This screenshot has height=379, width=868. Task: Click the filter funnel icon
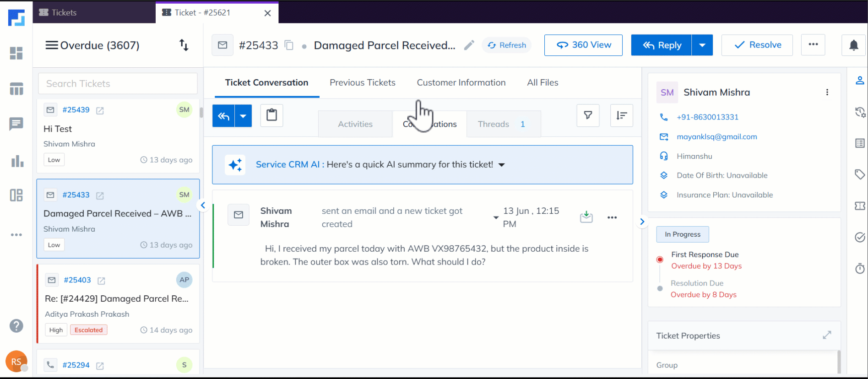[x=588, y=115]
